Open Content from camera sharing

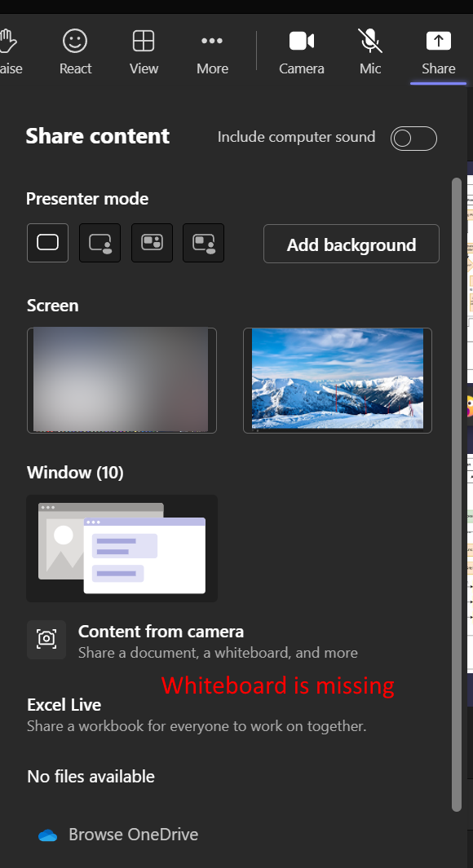161,639
